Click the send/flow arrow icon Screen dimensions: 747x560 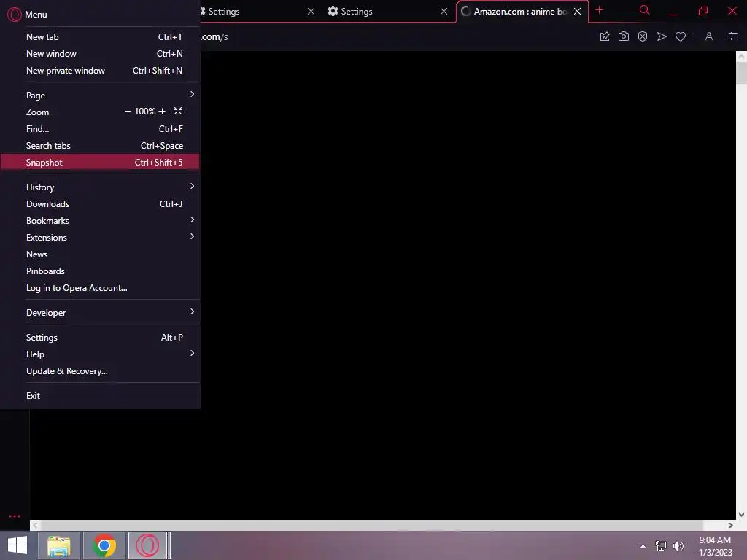[x=662, y=36]
